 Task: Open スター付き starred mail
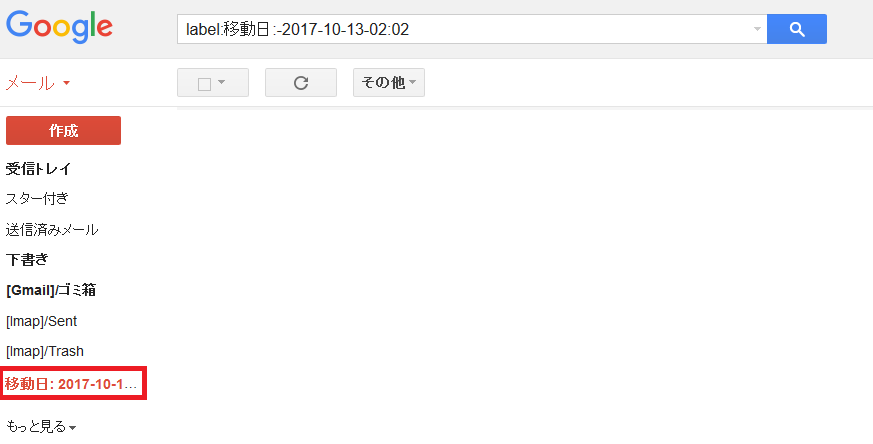(37, 198)
